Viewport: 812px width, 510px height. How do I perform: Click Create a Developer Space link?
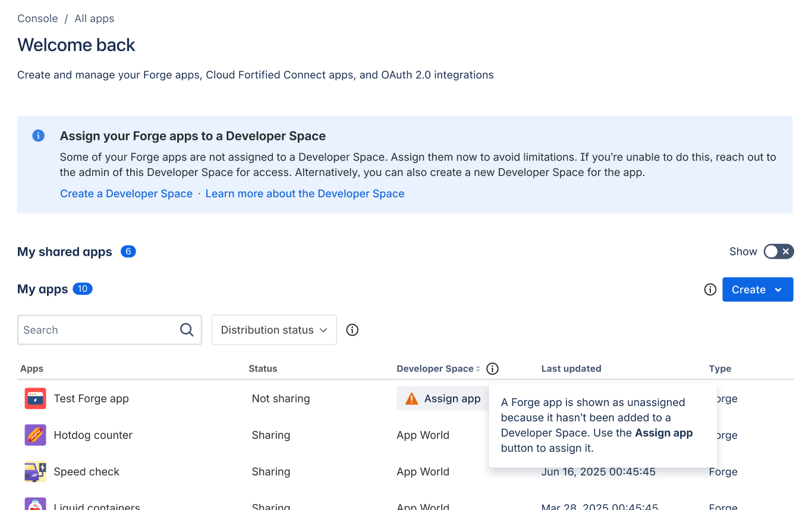(126, 194)
